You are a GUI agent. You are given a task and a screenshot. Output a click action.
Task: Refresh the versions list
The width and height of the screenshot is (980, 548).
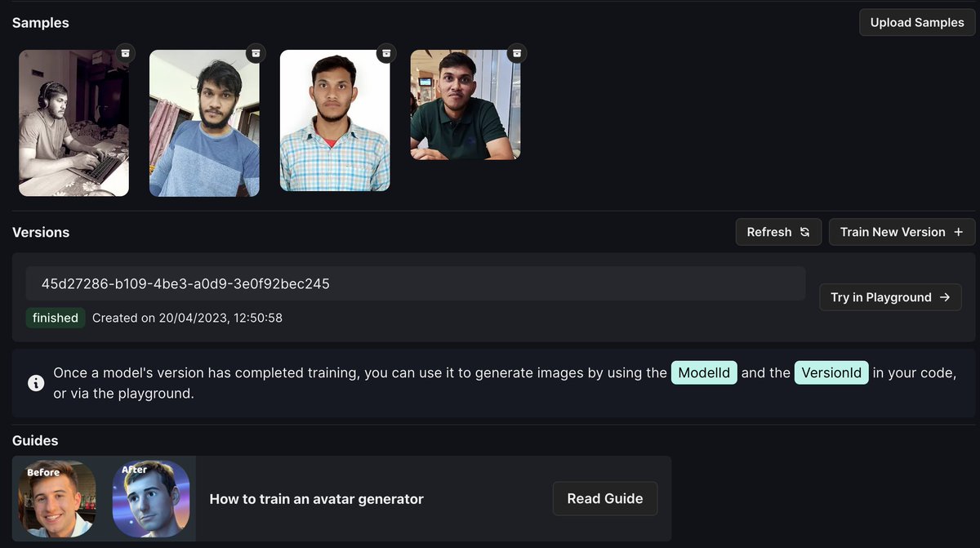[778, 232]
